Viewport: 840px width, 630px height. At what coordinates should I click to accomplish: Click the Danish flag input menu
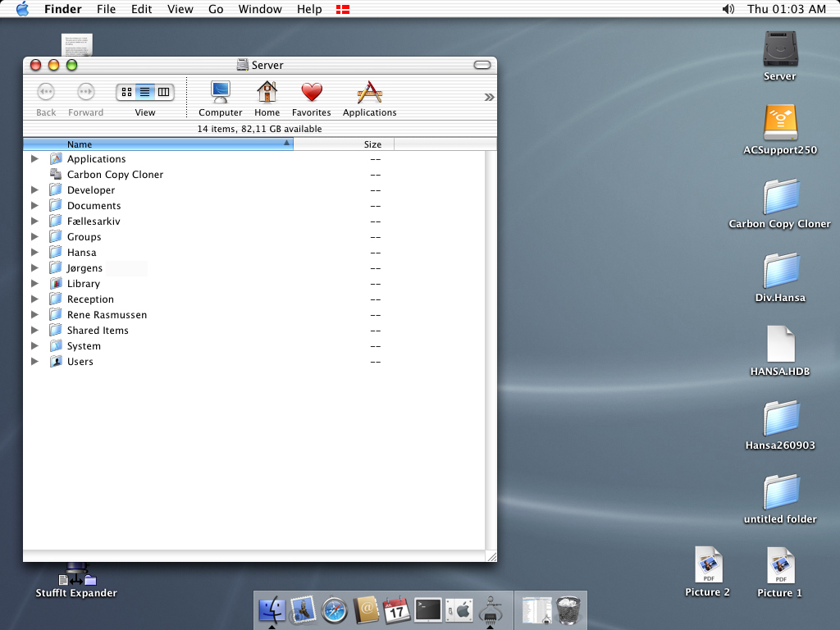tap(343, 9)
